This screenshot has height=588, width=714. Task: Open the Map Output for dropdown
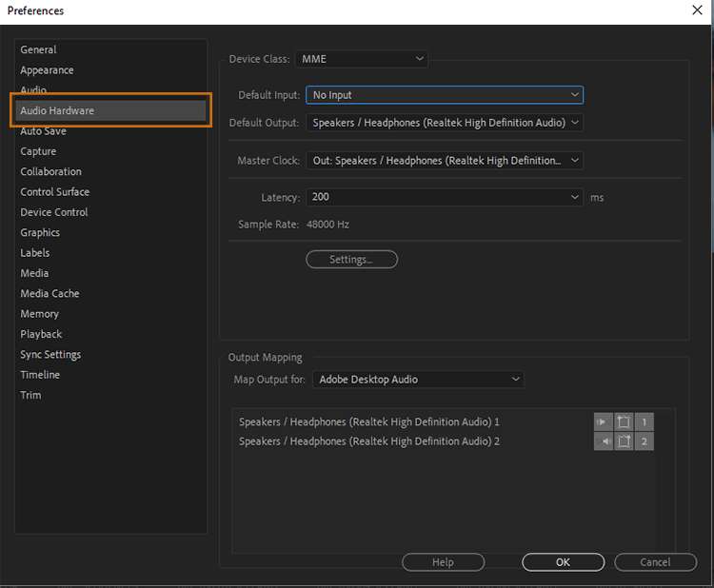click(418, 380)
